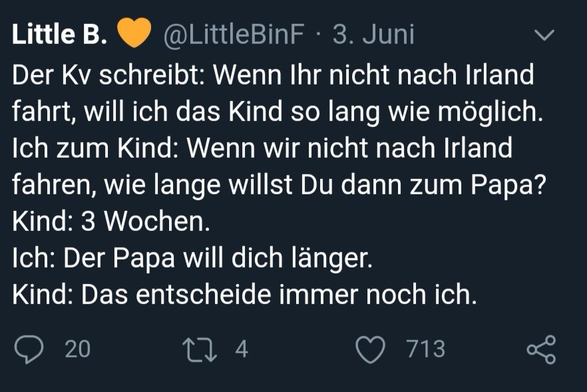
Task: Click the reply count 20
Action: pos(78,350)
